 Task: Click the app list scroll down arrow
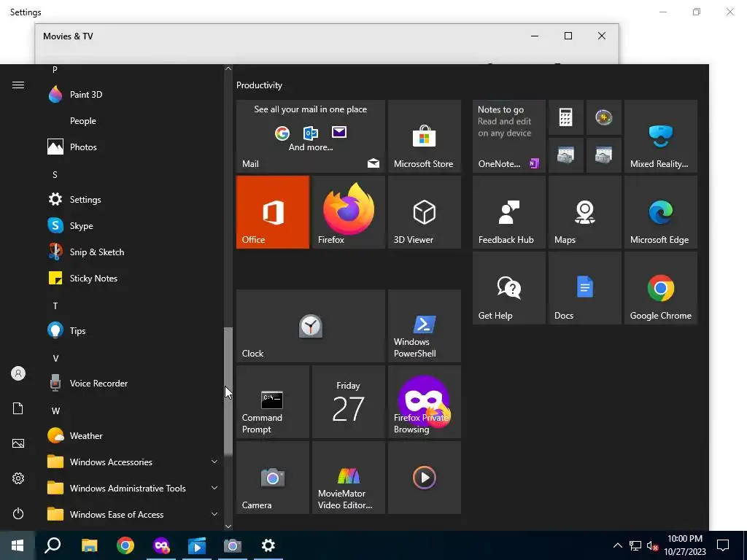pos(228,526)
